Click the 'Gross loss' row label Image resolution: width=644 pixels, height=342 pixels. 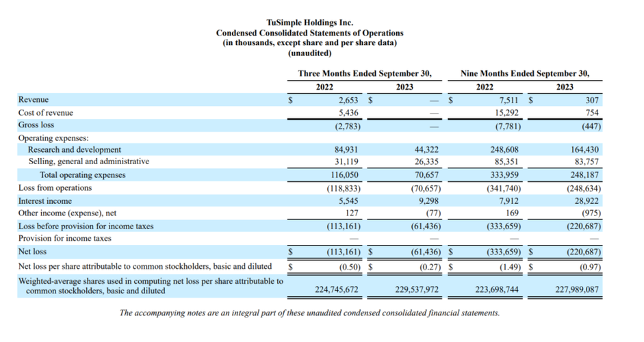[x=36, y=124]
